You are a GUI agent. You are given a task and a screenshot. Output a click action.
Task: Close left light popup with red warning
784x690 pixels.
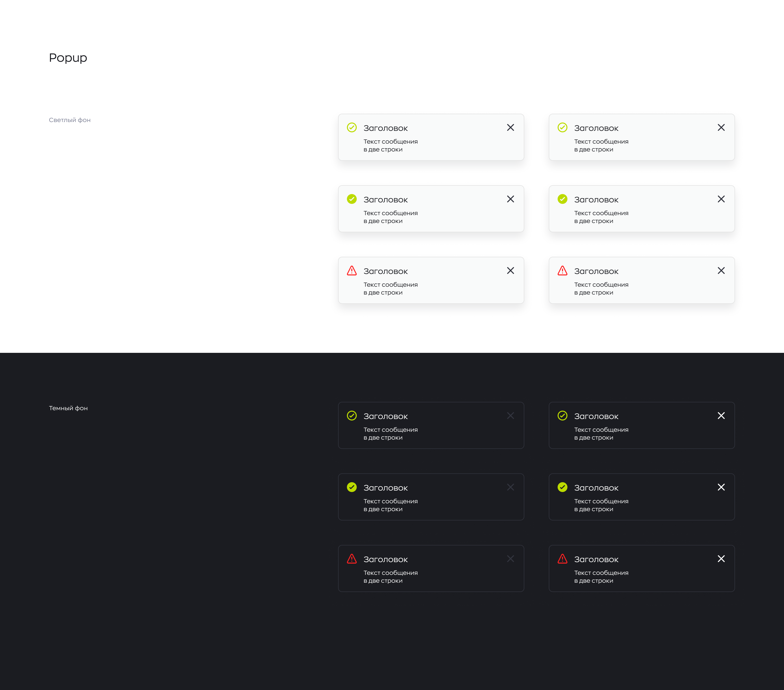(x=510, y=271)
